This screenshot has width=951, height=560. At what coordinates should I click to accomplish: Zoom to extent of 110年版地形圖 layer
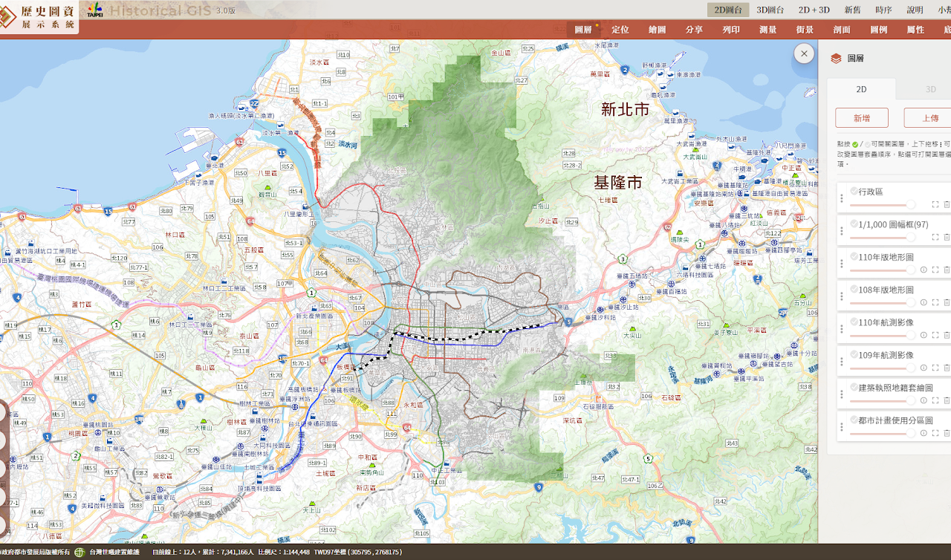tap(935, 270)
